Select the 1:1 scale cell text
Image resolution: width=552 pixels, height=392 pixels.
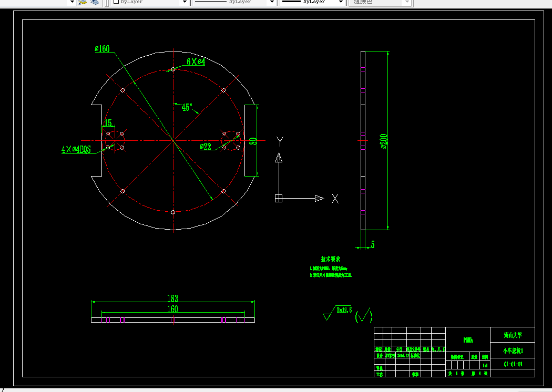(485, 366)
